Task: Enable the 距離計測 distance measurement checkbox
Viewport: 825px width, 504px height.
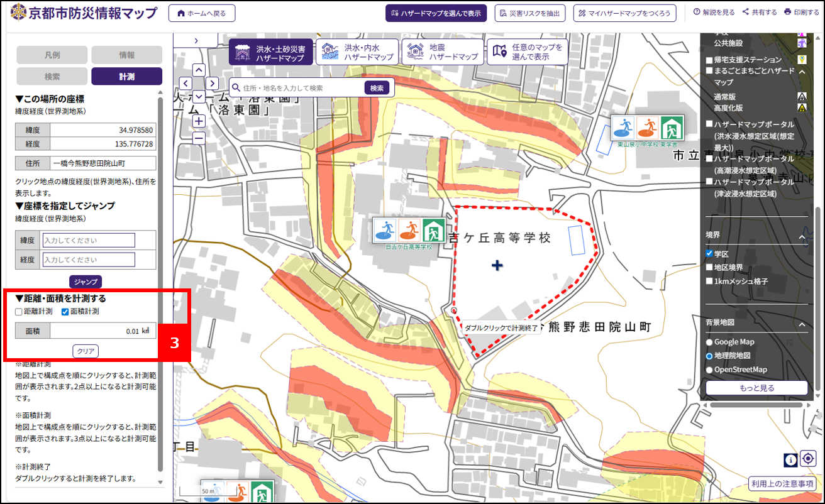Action: click(19, 311)
